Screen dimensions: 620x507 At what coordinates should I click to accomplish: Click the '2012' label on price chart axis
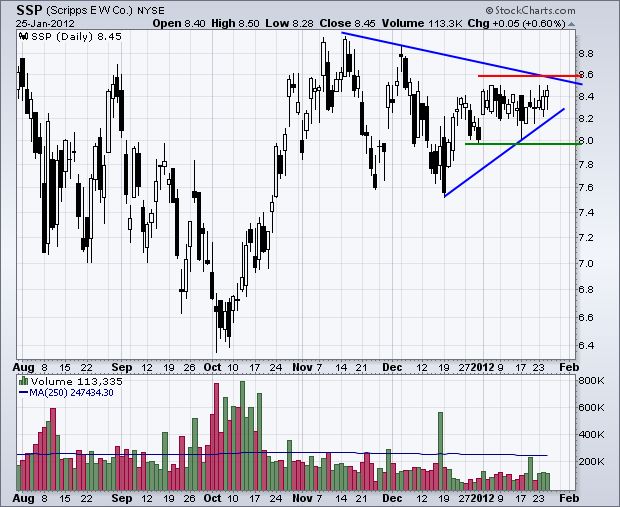click(482, 367)
